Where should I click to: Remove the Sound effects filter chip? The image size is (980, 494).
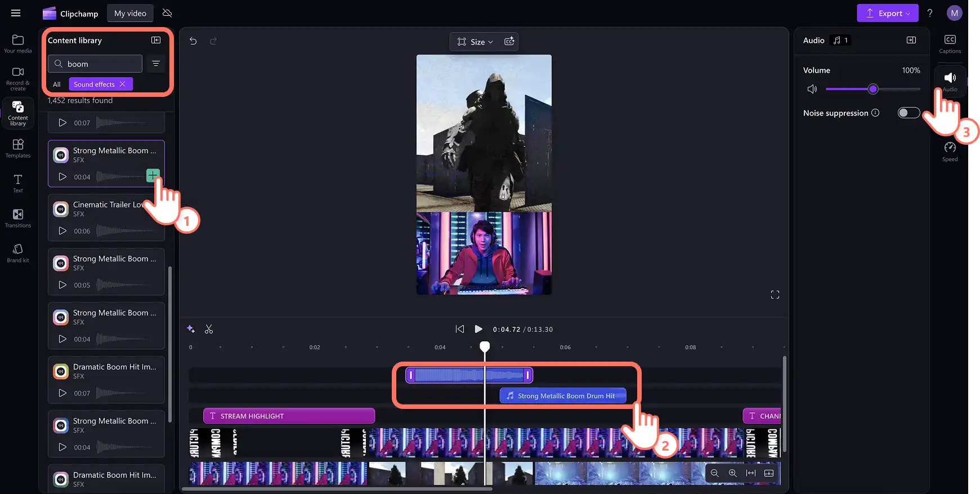[x=122, y=84]
